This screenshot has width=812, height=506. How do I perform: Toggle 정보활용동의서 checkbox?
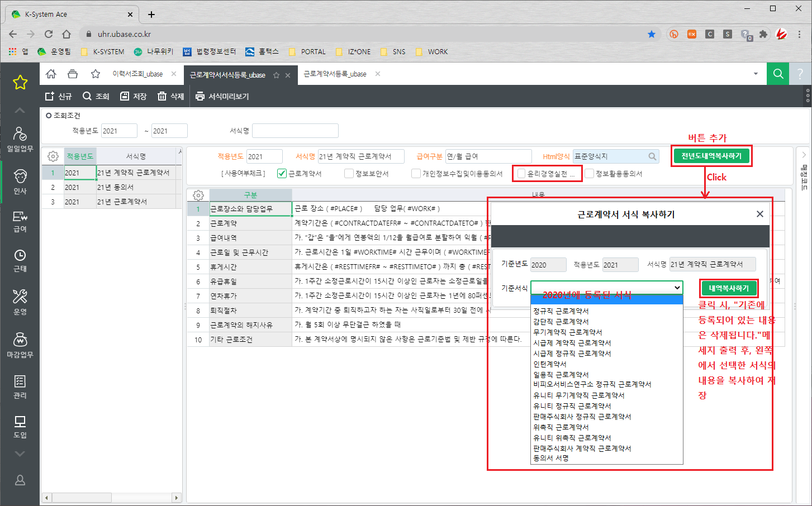pos(589,174)
